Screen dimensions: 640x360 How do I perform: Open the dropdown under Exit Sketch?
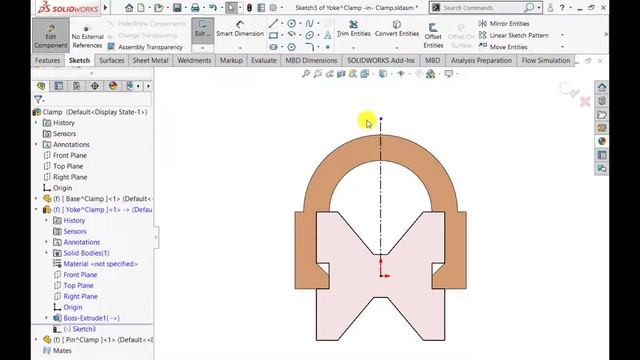pyautogui.click(x=202, y=48)
